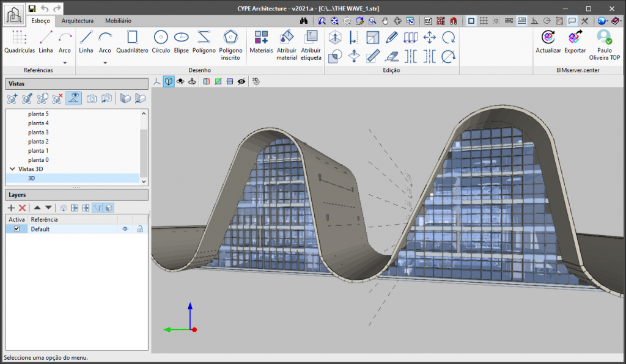
Task: Collapse the Vistas 3D tree node
Action: pyautogui.click(x=12, y=169)
